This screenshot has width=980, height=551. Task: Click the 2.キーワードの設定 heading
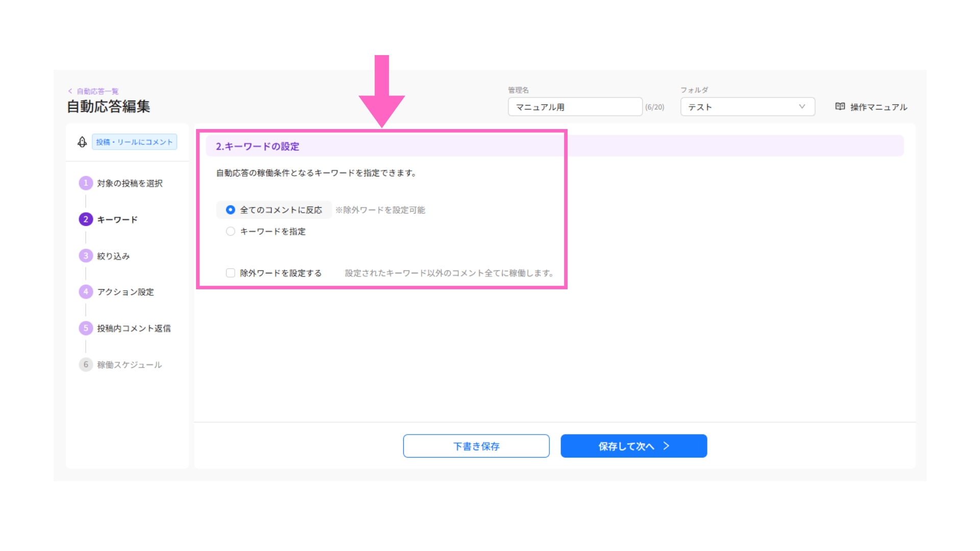coord(258,146)
